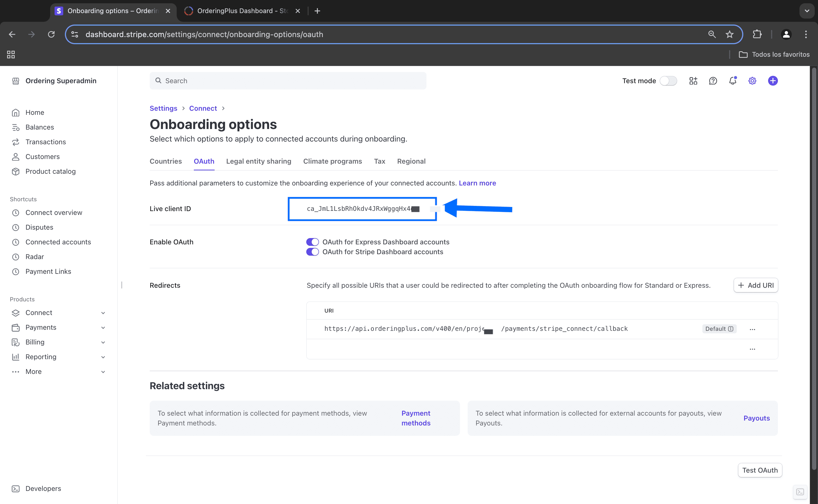This screenshot has height=504, width=818.
Task: Bookmark this page with the star icon
Action: click(730, 34)
